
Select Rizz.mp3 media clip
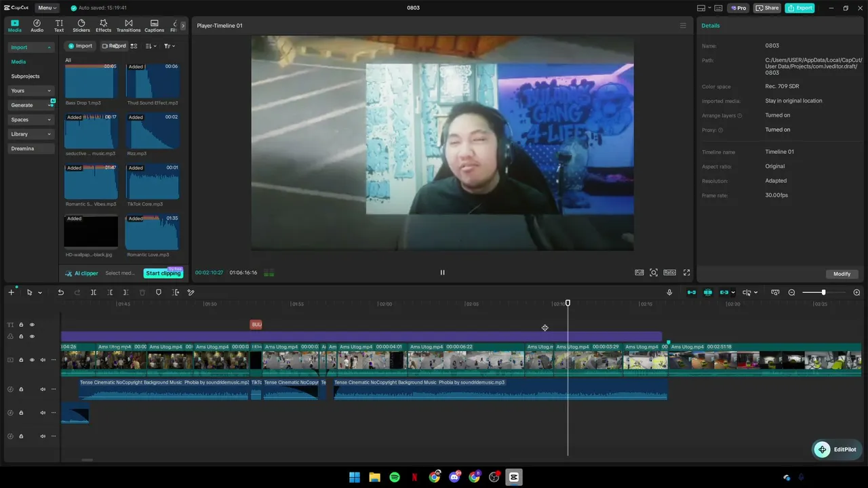point(153,131)
